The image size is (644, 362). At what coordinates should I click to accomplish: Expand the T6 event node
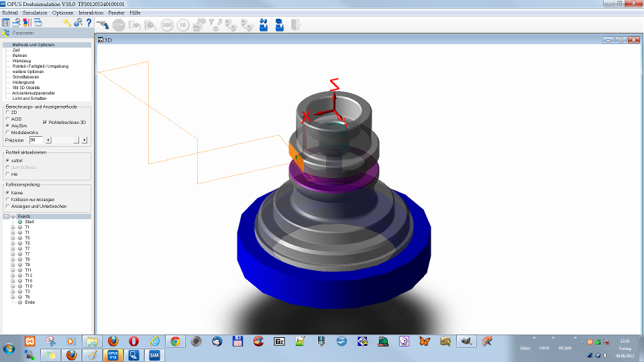pos(13,297)
